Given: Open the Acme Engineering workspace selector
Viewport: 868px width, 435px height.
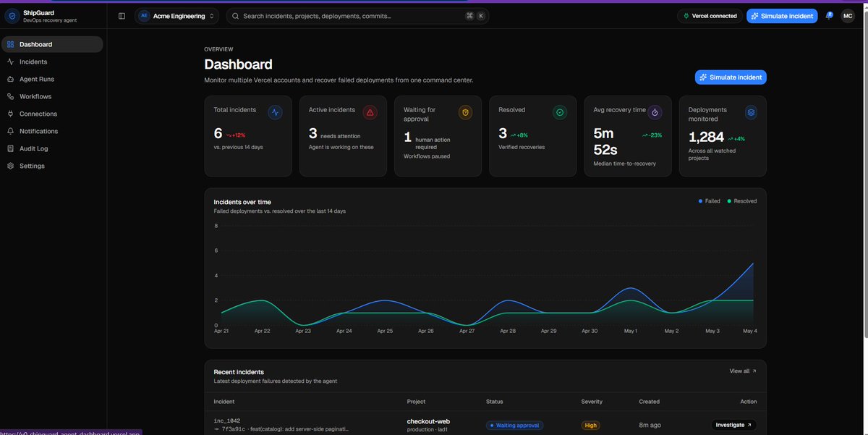Looking at the screenshot, I should [x=177, y=16].
